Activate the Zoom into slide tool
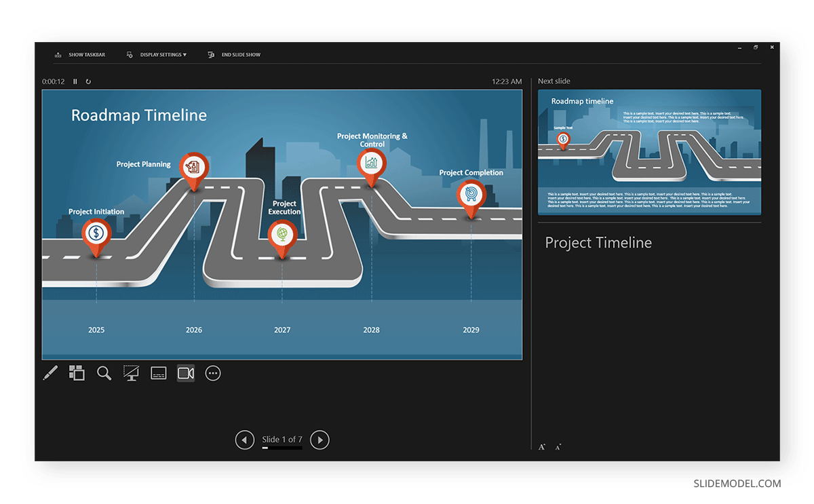The width and height of the screenshot is (814, 504). click(x=104, y=373)
